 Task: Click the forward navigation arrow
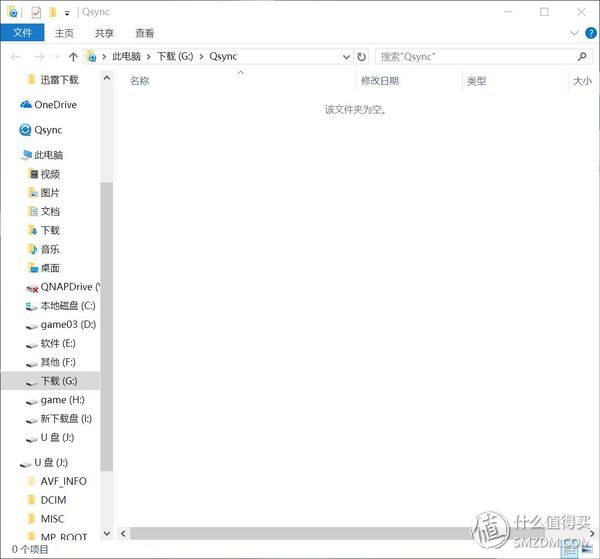39,57
